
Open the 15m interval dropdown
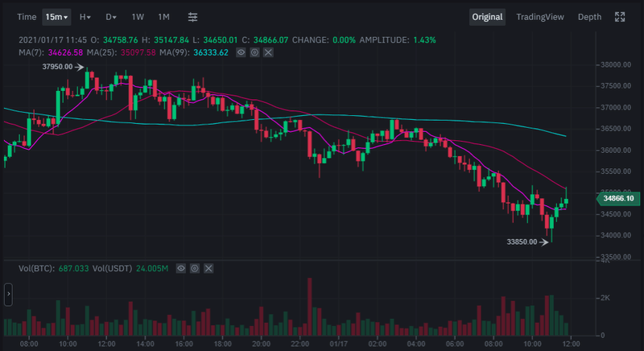pos(57,17)
